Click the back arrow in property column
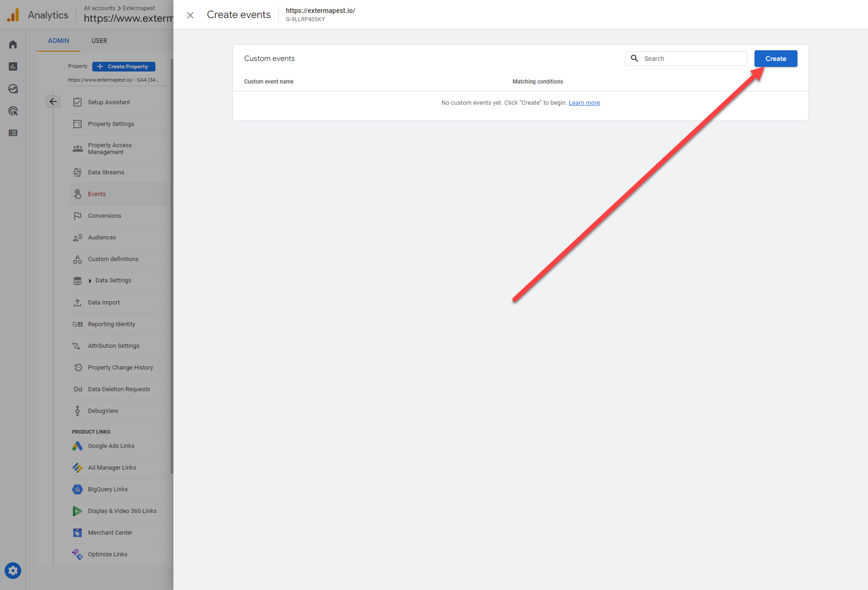The width and height of the screenshot is (868, 590). pos(53,101)
